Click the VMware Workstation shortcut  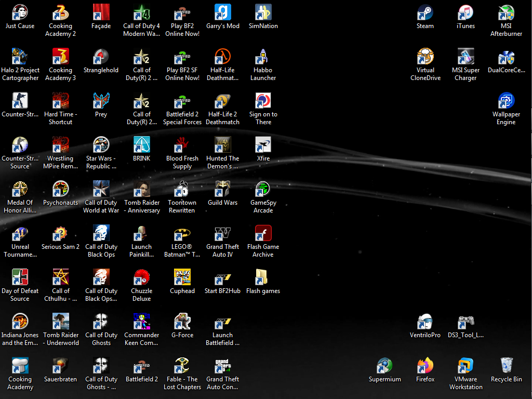point(465,366)
